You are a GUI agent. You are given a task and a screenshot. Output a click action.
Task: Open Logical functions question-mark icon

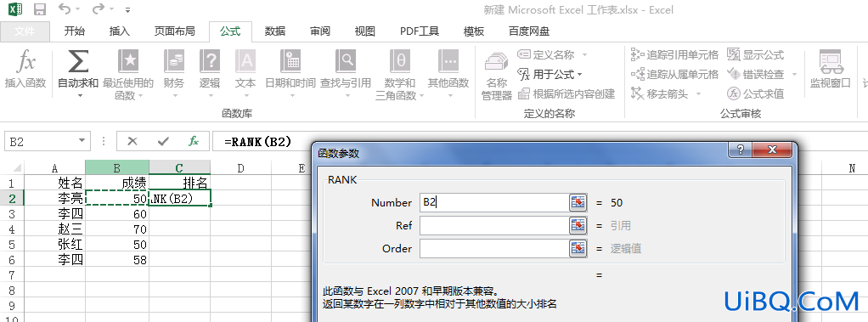[210, 61]
